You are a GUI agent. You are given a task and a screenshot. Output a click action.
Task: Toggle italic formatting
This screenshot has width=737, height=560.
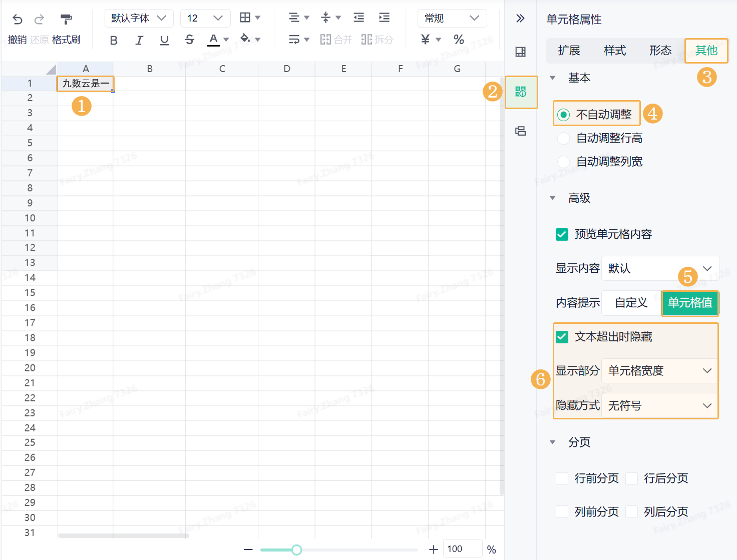tap(139, 40)
